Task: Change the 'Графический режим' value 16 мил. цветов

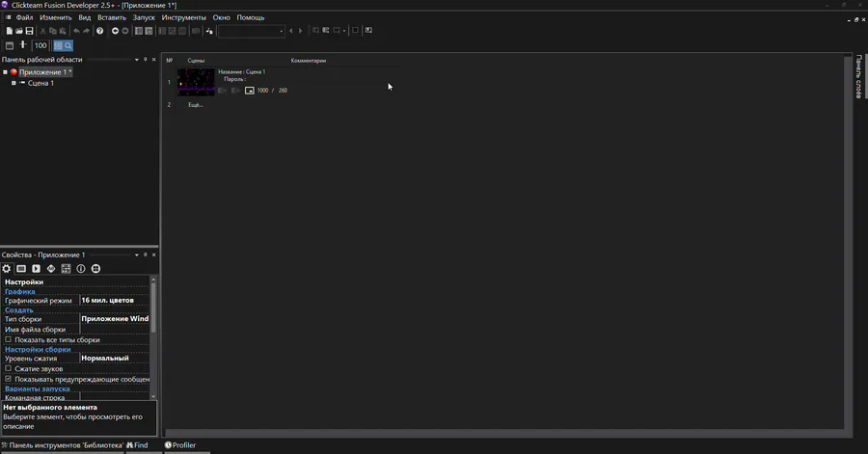Action: [115, 301]
